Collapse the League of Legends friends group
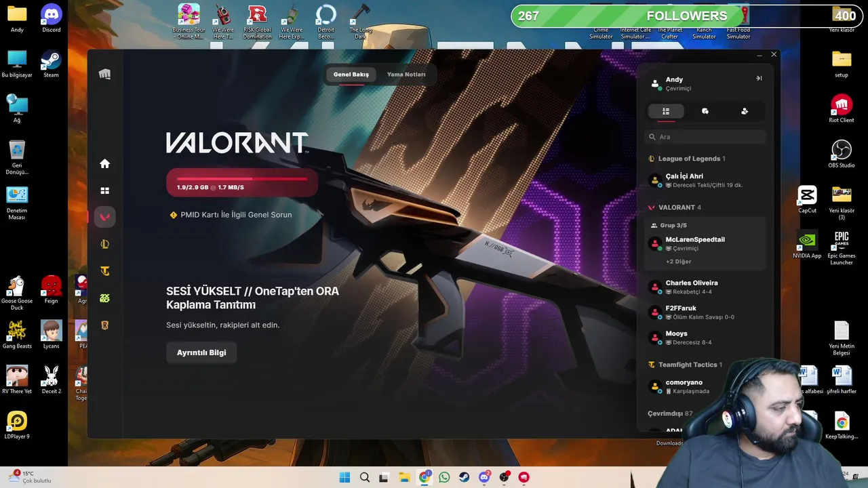 coord(686,159)
